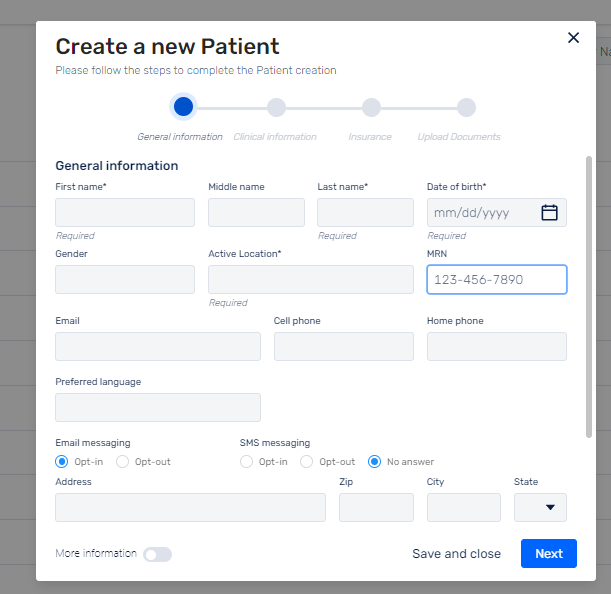This screenshot has height=594, width=611.
Task: Click the dialog's vertical scrollbar
Action: pos(588,297)
